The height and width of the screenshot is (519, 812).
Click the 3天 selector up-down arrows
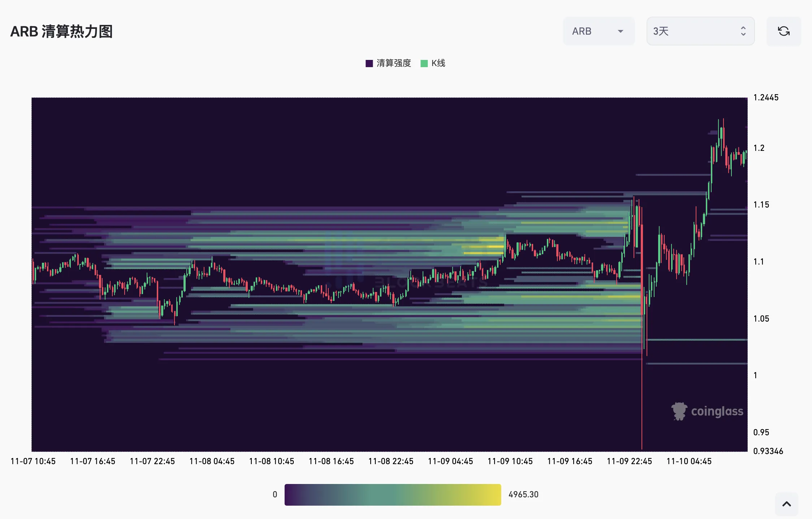[x=743, y=31]
